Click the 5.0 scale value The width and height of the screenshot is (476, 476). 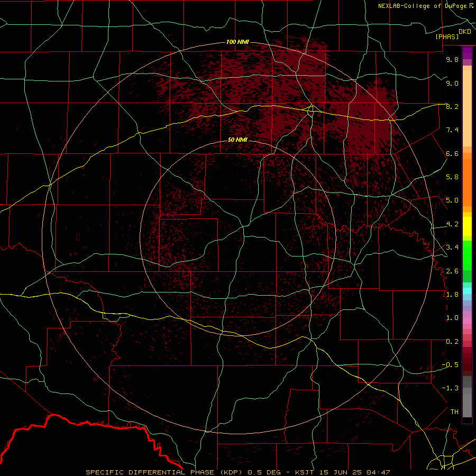click(452, 200)
